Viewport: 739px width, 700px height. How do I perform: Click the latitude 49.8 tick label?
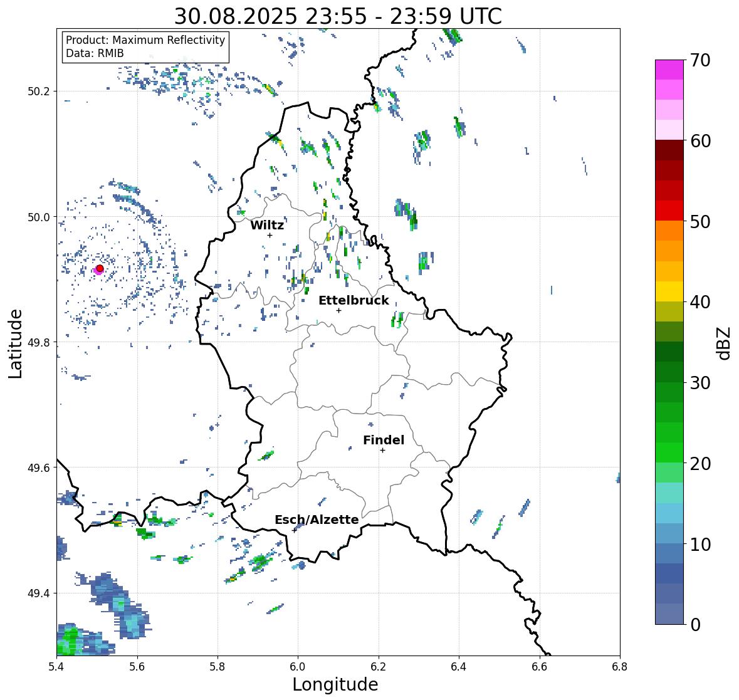click(39, 342)
